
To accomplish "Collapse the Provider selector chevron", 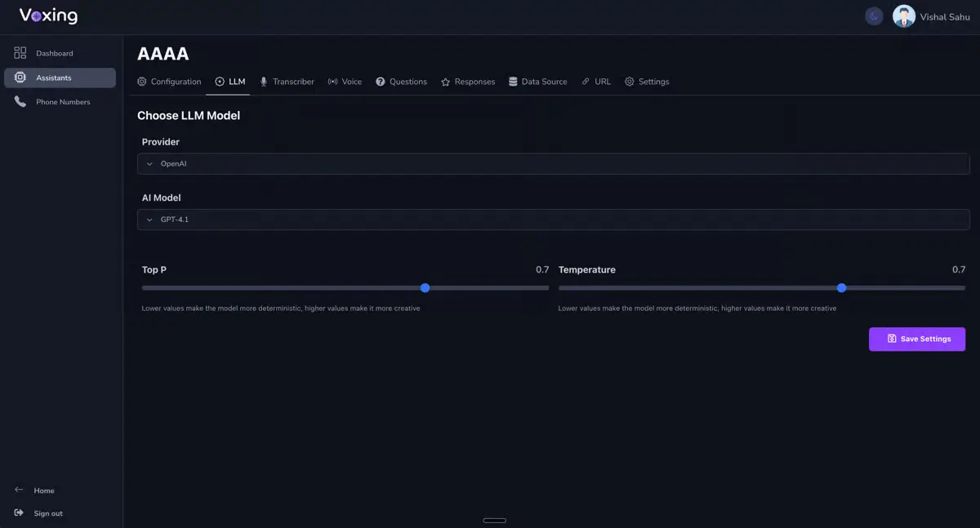I will click(149, 163).
